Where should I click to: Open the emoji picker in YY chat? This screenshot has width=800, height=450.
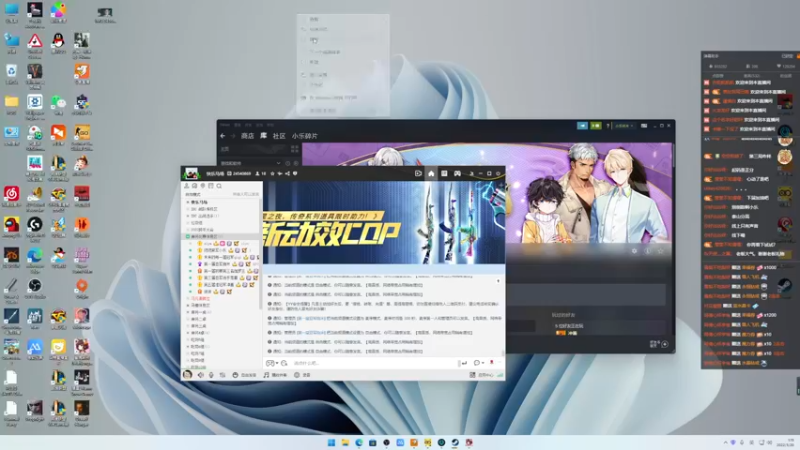pos(270,363)
